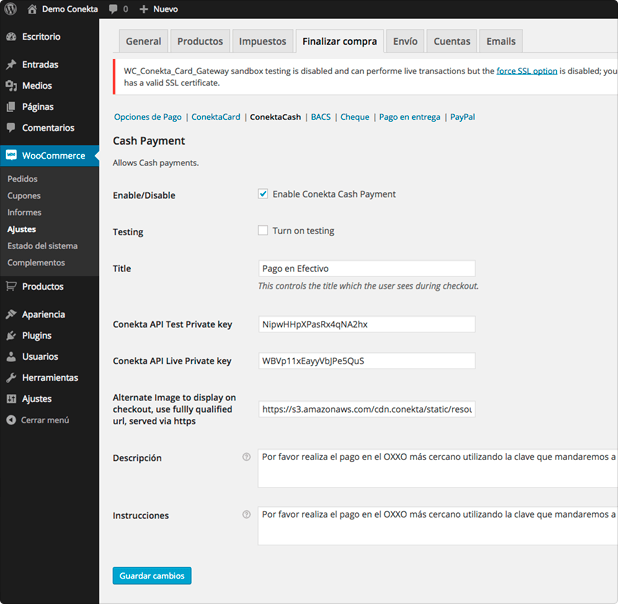618x604 pixels.
Task: Open the Pago en entrega link
Action: pos(410,117)
